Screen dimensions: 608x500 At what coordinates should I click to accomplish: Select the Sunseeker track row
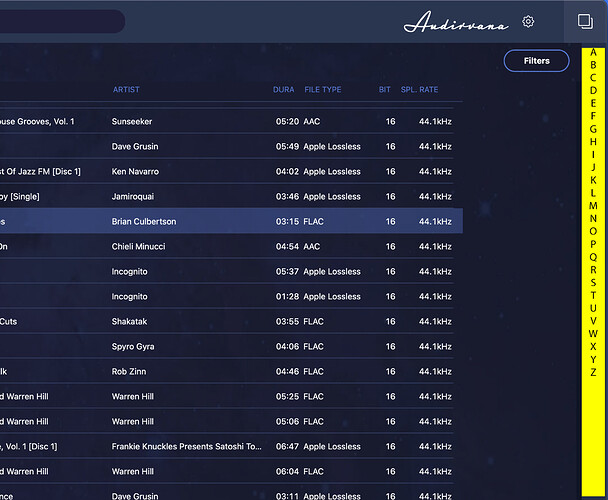click(226, 121)
